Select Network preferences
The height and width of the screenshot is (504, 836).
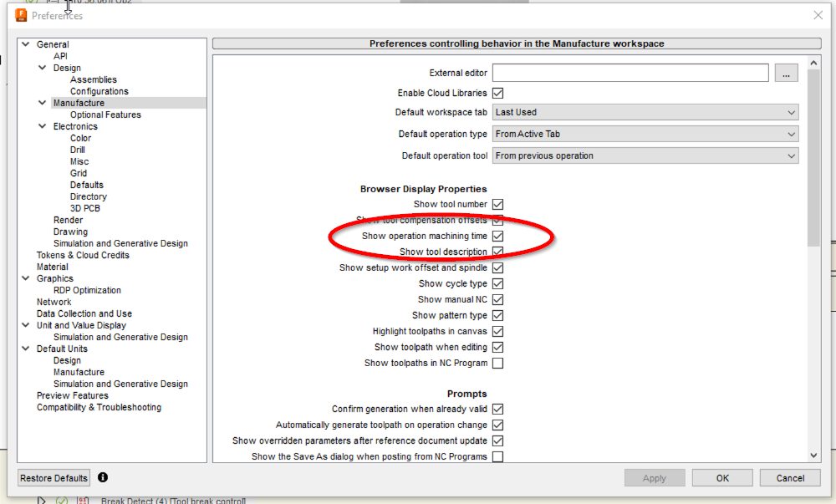coord(54,302)
